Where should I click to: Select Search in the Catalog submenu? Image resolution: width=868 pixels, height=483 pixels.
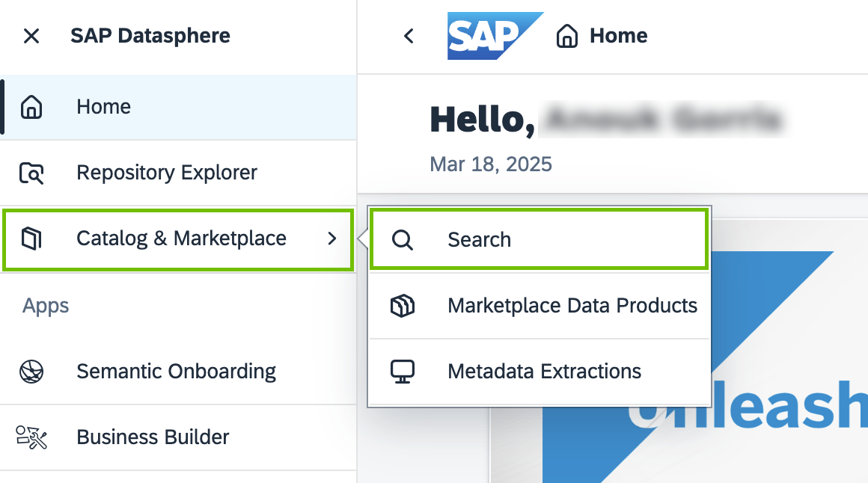click(x=480, y=240)
